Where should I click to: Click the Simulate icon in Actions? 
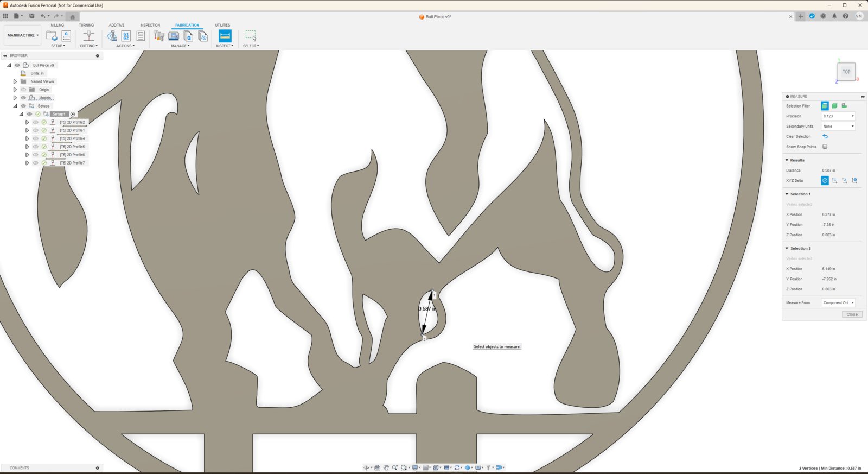[112, 36]
